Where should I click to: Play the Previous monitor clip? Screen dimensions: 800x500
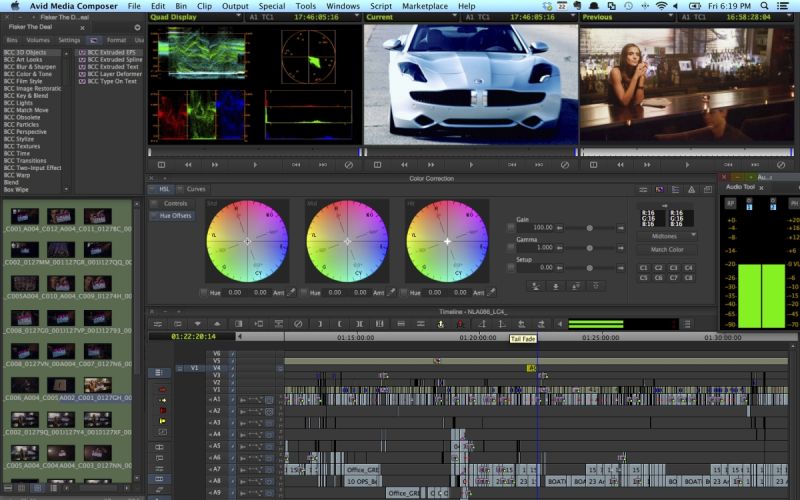pos(687,165)
